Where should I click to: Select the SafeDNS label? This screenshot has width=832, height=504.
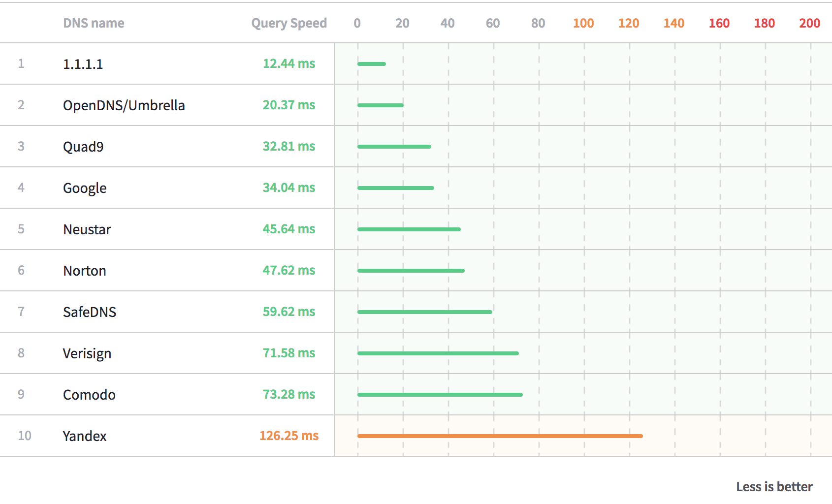coord(89,312)
